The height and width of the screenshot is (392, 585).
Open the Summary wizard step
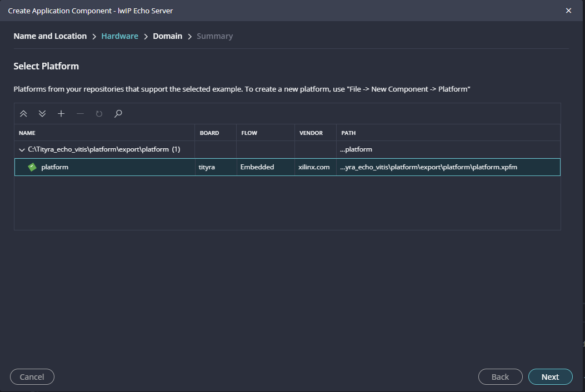coord(214,36)
